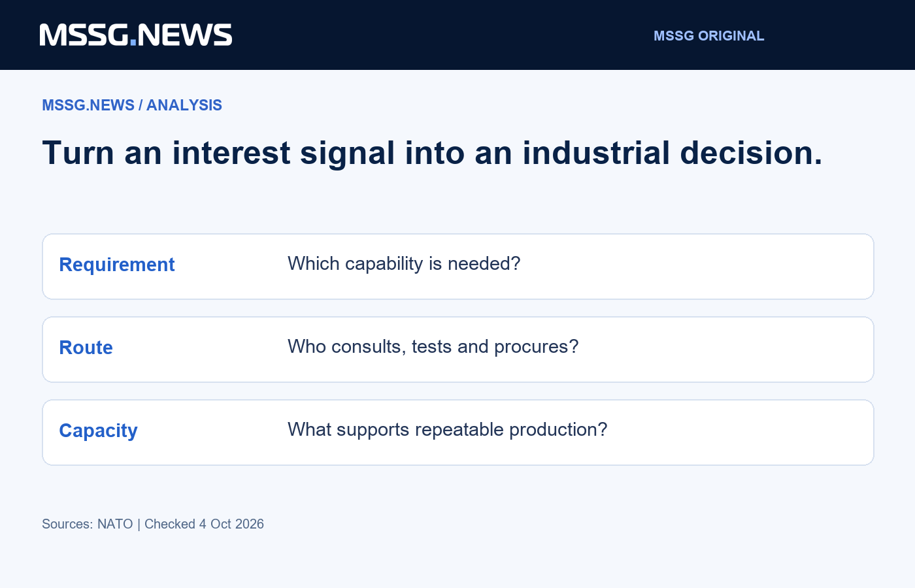Select the MSSG ORIGINAL label
The image size is (915, 588).
click(708, 36)
